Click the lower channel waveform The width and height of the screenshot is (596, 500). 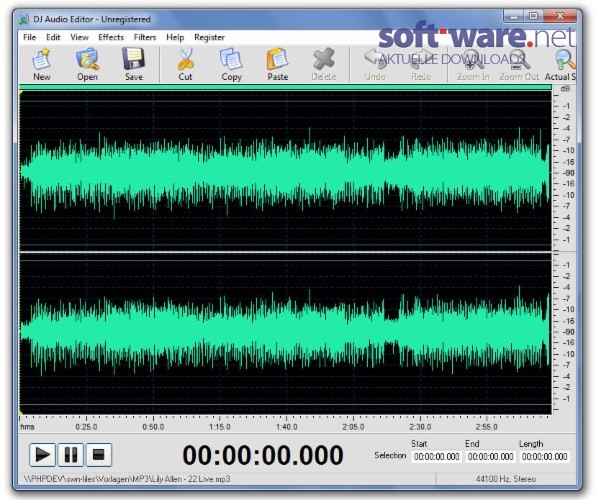(x=285, y=333)
